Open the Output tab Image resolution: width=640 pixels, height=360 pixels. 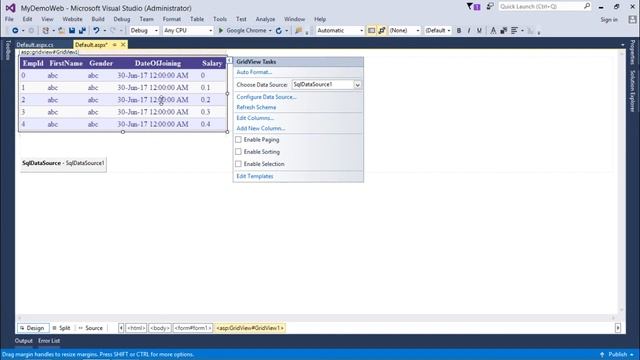point(24,341)
